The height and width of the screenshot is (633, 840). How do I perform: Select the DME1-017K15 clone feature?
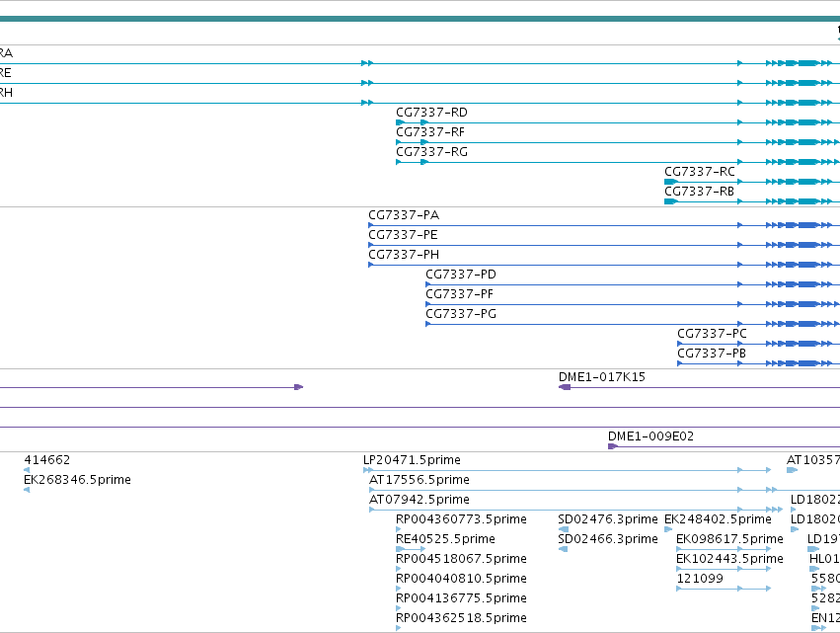pos(602,377)
